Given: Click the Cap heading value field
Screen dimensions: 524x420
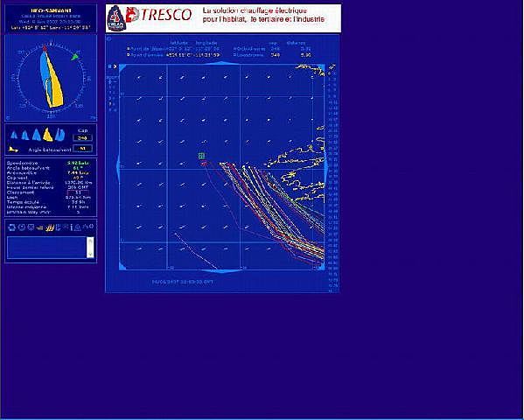Looking at the screenshot, I should [x=82, y=137].
